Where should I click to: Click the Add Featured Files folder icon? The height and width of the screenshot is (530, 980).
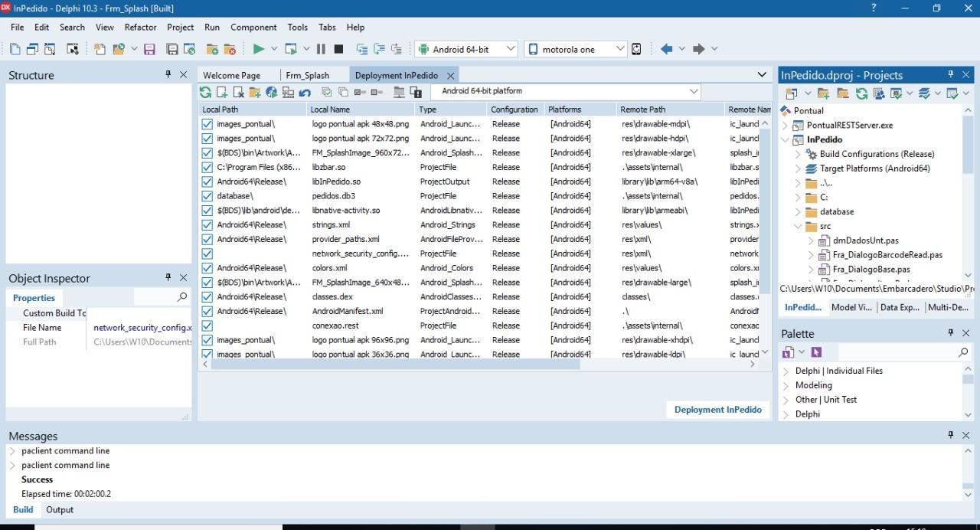point(255,92)
